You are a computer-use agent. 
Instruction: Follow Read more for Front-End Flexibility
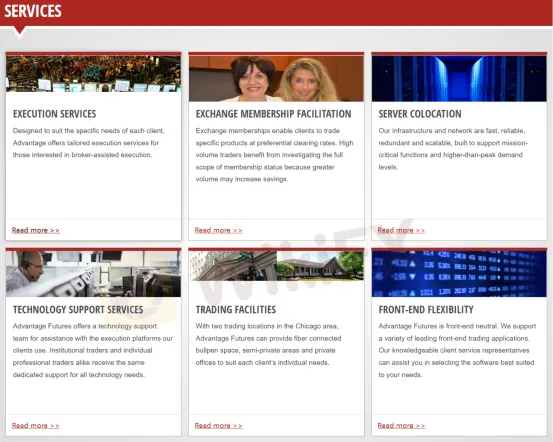401,426
